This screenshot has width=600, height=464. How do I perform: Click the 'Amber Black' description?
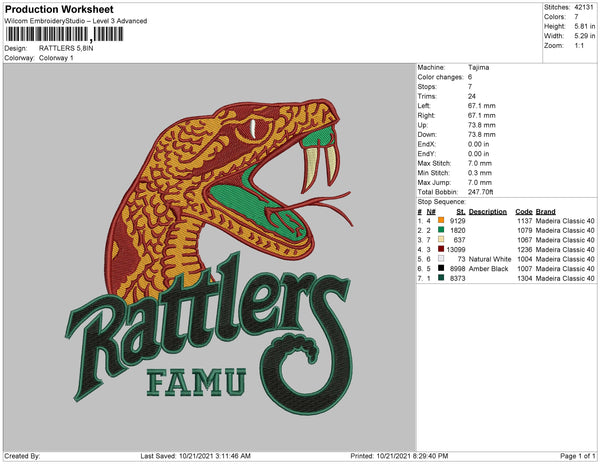click(x=489, y=269)
